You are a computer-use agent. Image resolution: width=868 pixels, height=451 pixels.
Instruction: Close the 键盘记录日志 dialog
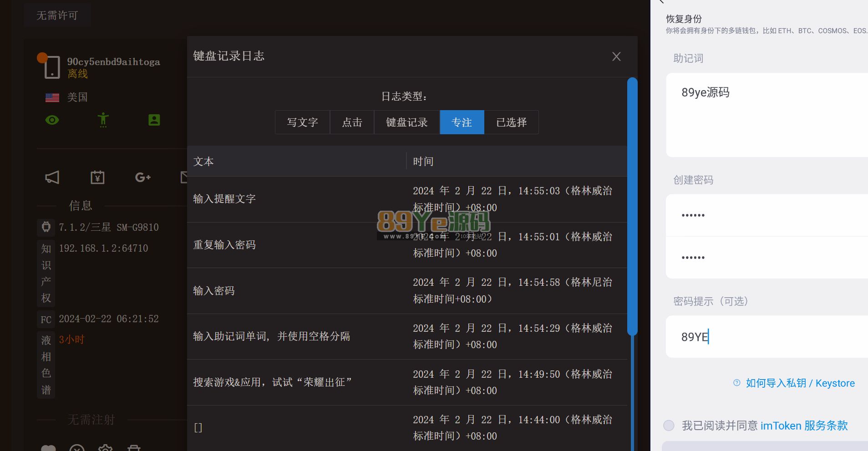tap(616, 56)
